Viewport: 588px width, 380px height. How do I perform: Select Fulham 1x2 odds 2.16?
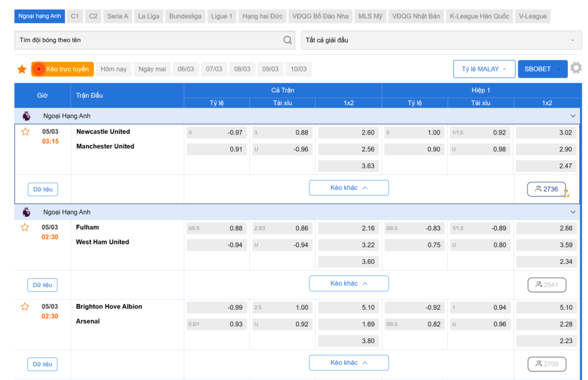tap(349, 228)
